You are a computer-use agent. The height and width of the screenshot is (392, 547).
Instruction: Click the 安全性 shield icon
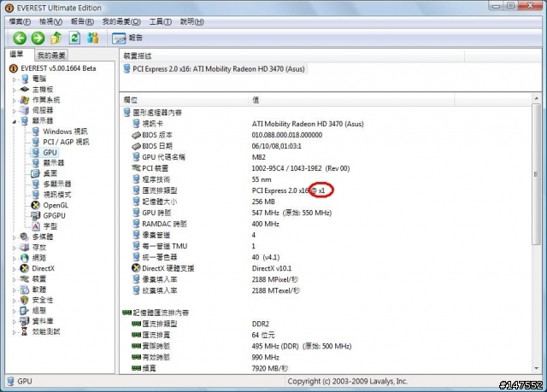pos(25,300)
